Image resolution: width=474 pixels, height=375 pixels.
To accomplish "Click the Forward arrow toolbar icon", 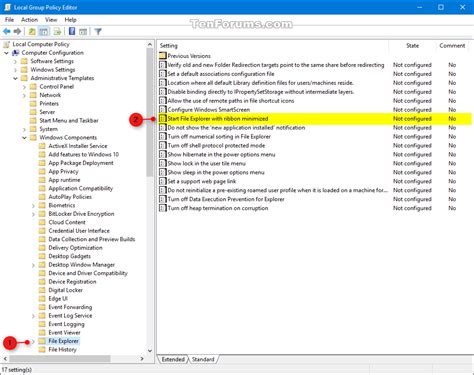I will pyautogui.click(x=17, y=31).
